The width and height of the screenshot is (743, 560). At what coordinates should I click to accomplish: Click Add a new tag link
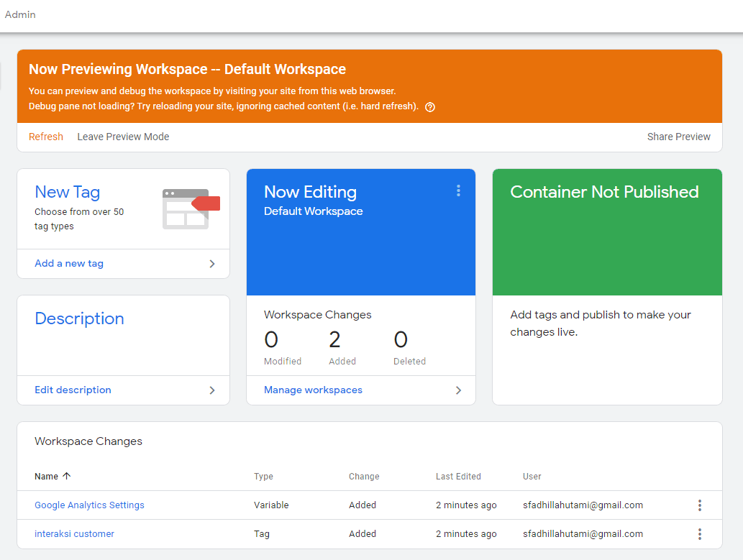coord(69,264)
